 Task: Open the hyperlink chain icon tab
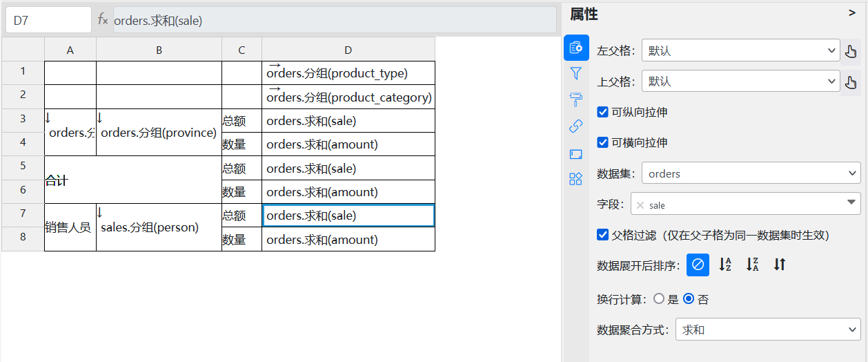coord(576,126)
